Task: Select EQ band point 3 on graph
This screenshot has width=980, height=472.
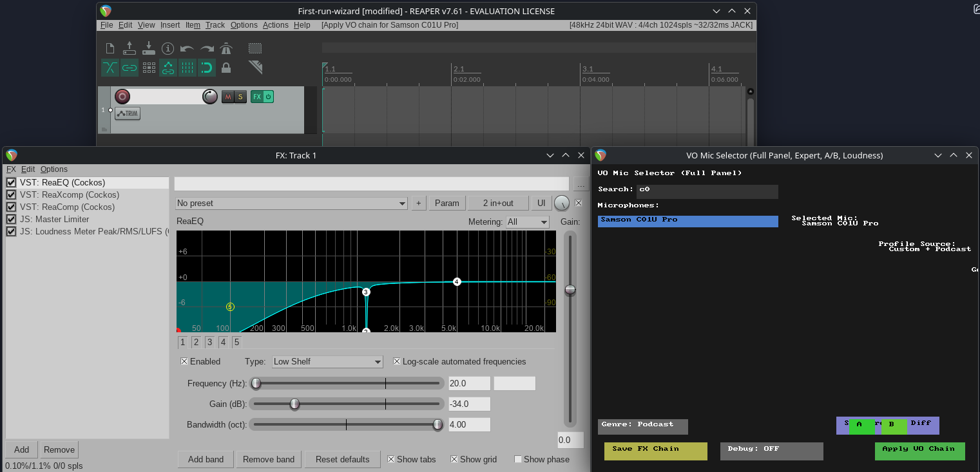Action: coord(366,292)
